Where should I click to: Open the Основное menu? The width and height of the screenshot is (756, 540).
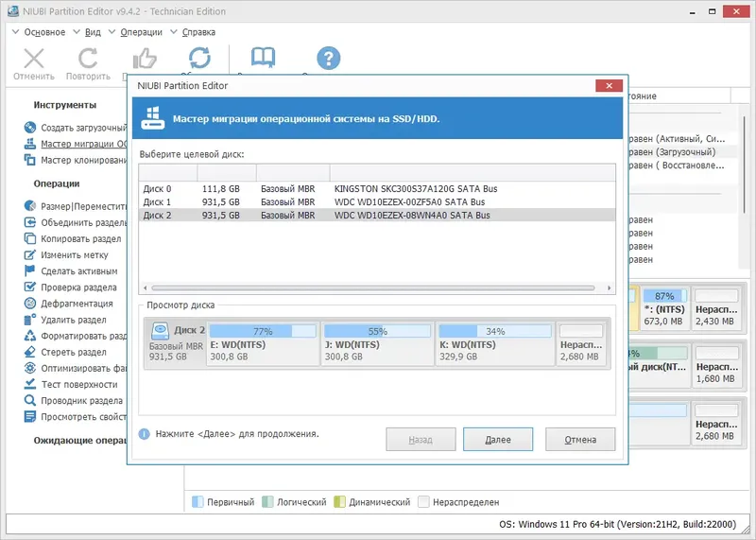click(44, 32)
